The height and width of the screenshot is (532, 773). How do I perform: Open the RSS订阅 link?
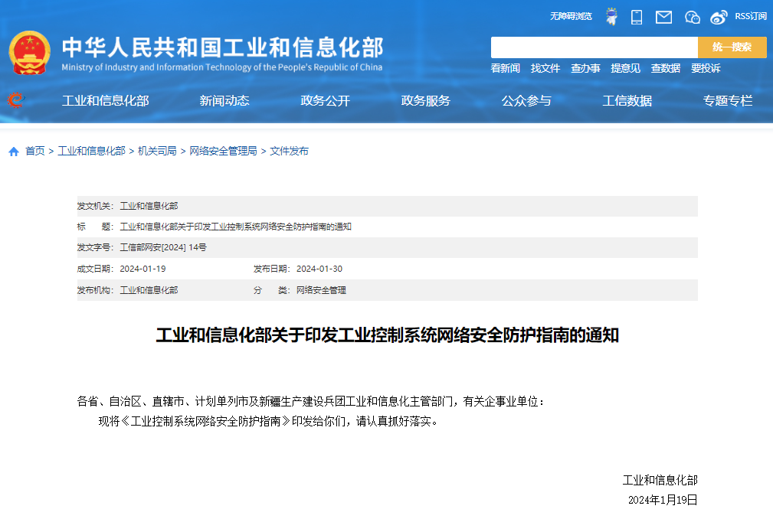pos(750,16)
